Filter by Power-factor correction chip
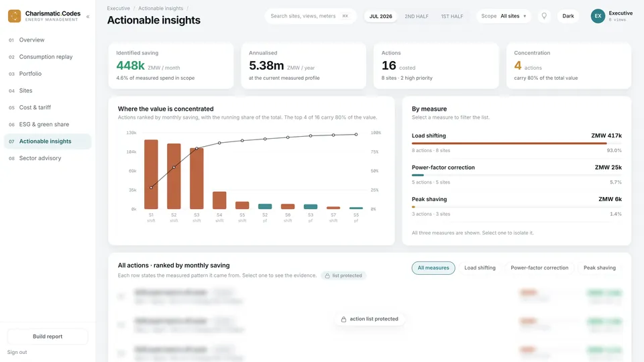The image size is (644, 362). [539, 268]
